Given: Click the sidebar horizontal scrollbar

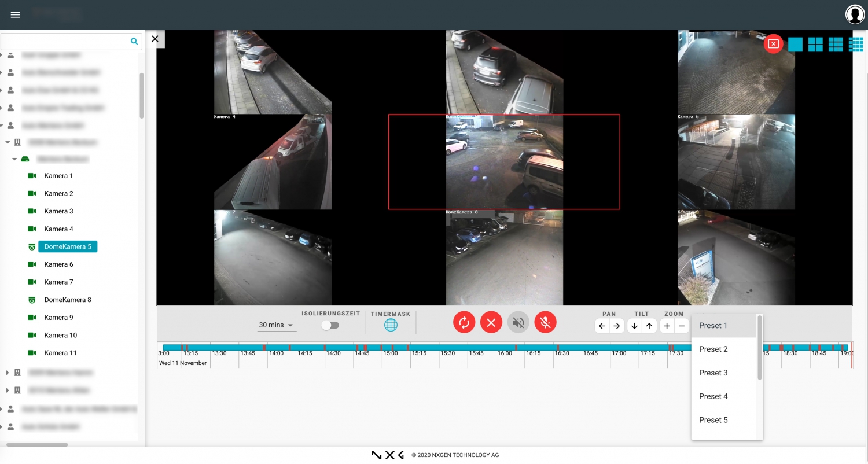Looking at the screenshot, I should (x=36, y=445).
